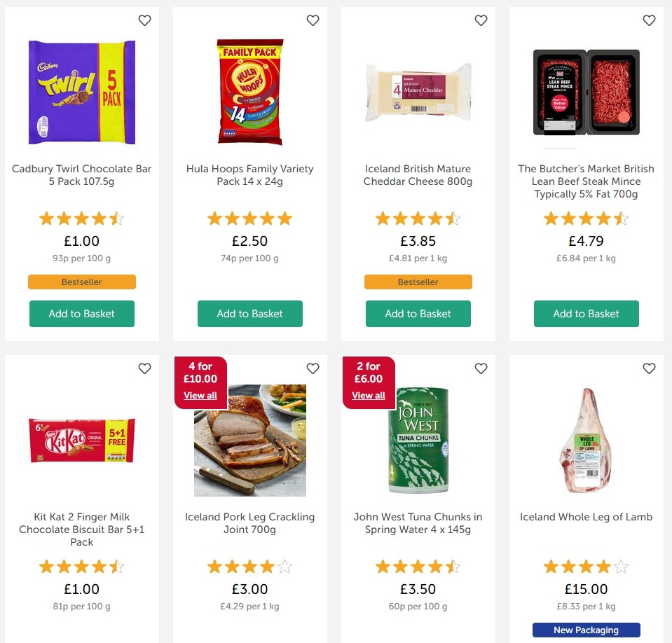Screen dimensions: 672x643
Task: Click the star rating on John West Tuna
Action: 418,566
